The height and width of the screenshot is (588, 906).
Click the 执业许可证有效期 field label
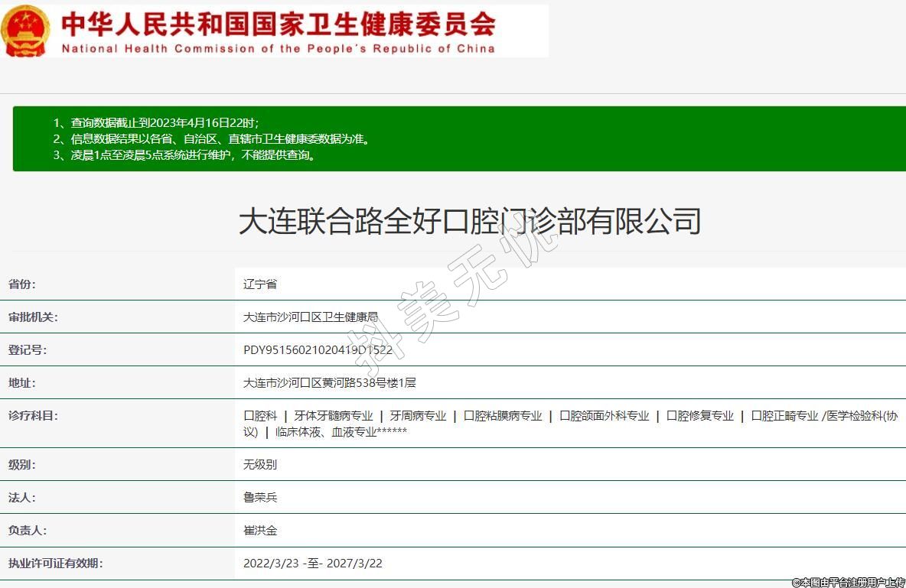55,564
